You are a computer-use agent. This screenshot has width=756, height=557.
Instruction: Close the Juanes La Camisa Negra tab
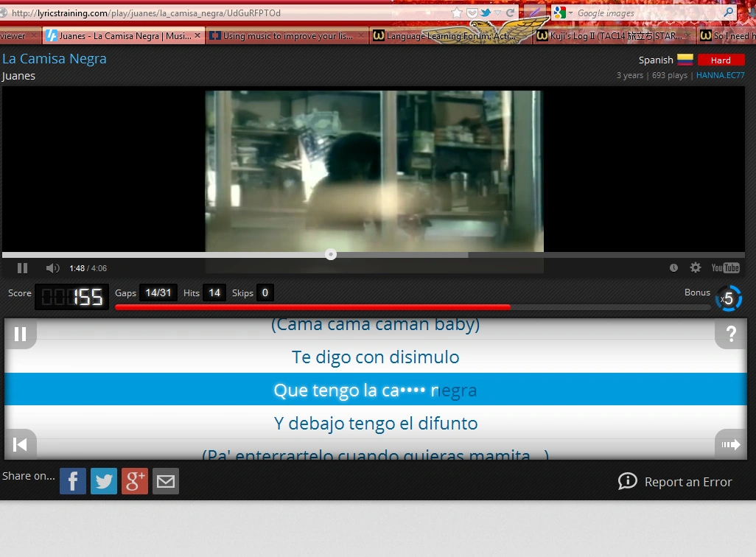coord(197,35)
